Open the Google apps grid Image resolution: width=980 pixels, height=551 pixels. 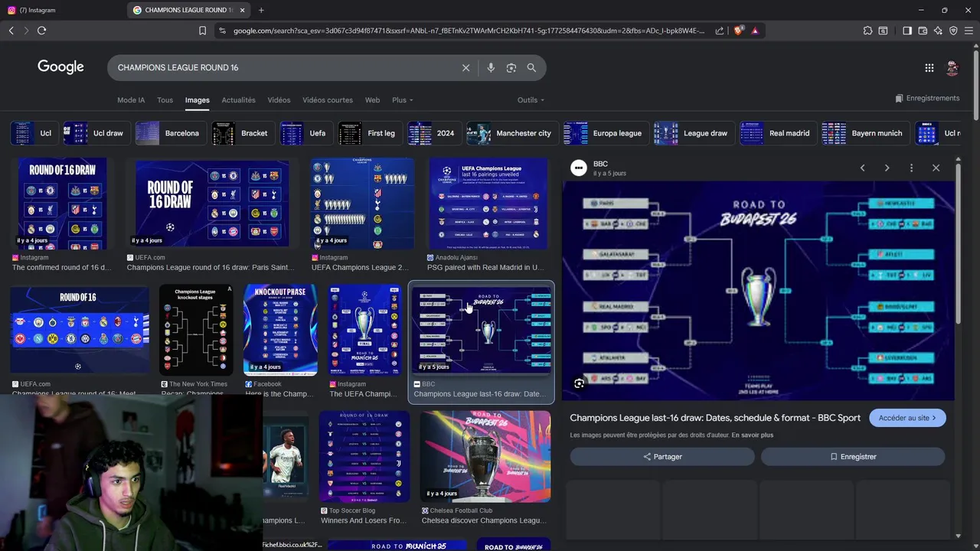tap(929, 67)
